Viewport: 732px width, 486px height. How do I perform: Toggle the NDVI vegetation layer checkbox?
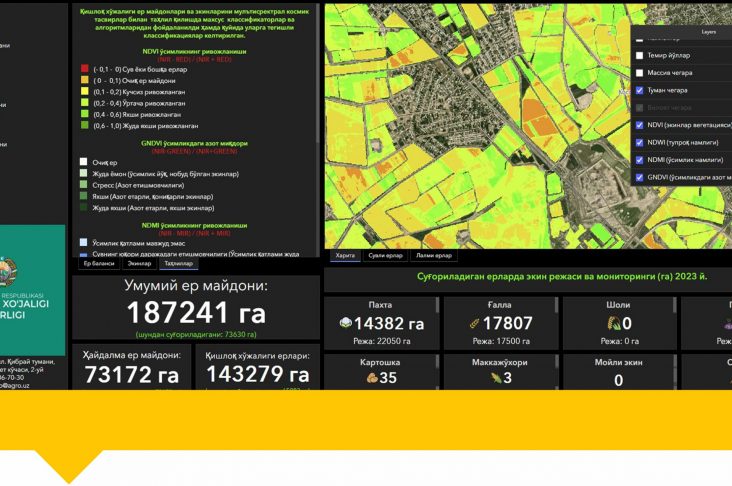[x=639, y=125]
